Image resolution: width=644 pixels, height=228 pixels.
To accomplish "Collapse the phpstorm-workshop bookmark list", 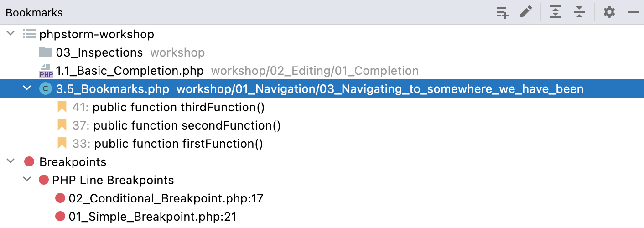I will (10, 34).
